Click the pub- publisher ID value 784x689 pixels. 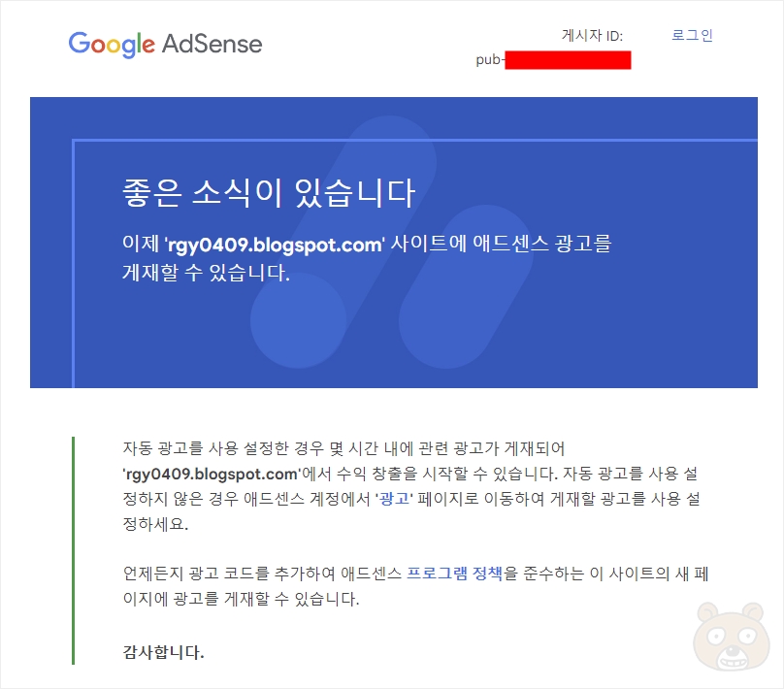tap(553, 60)
